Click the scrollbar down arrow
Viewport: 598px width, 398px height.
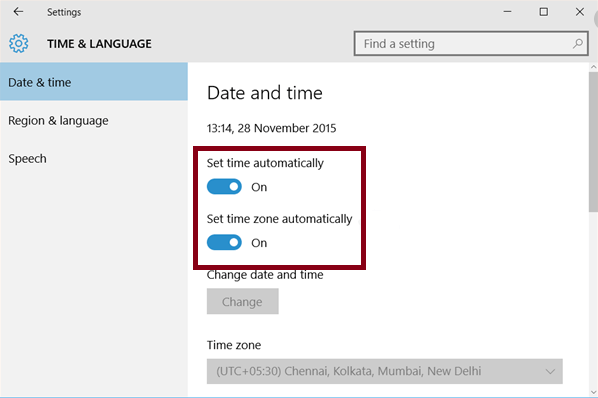tap(593, 392)
